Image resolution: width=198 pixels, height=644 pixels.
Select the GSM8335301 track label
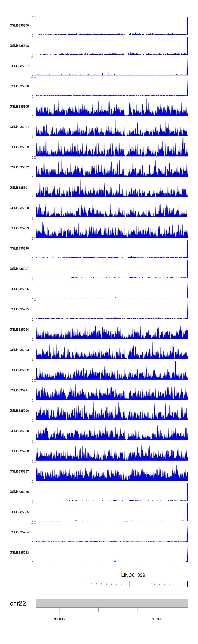[x=19, y=188]
